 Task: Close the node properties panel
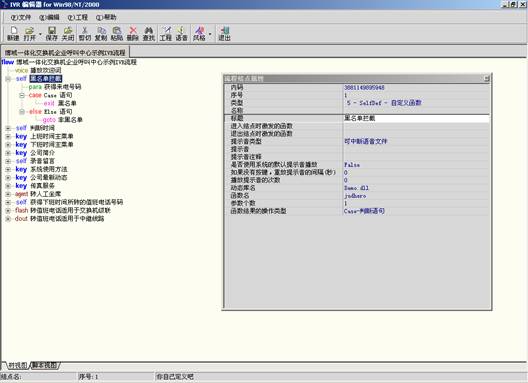pyautogui.click(x=486, y=78)
